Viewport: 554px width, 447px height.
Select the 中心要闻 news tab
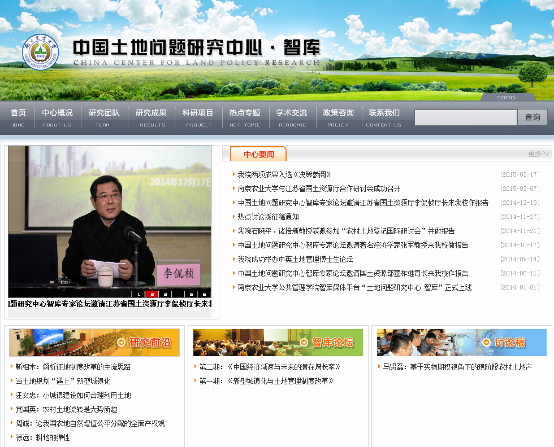point(258,154)
